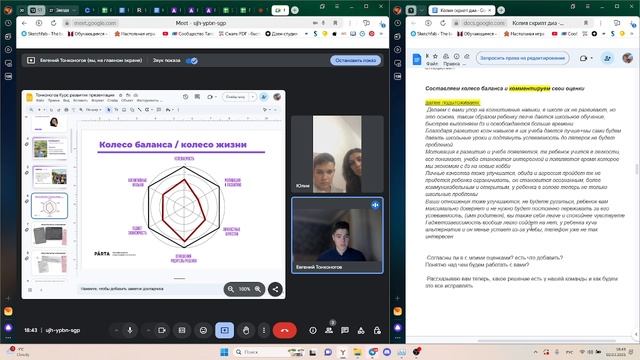This screenshot has width=640, height=360.
Task: Open the YouTube bookmark in Meet window
Action: coord(165,34)
